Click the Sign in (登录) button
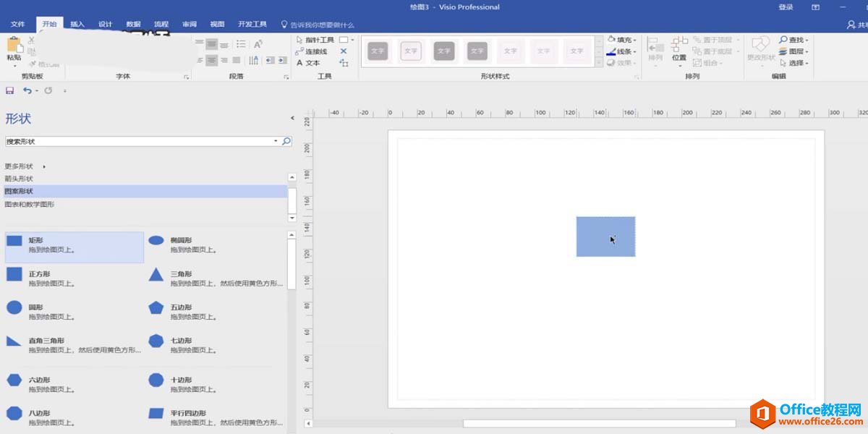This screenshot has height=434, width=868. point(786,7)
